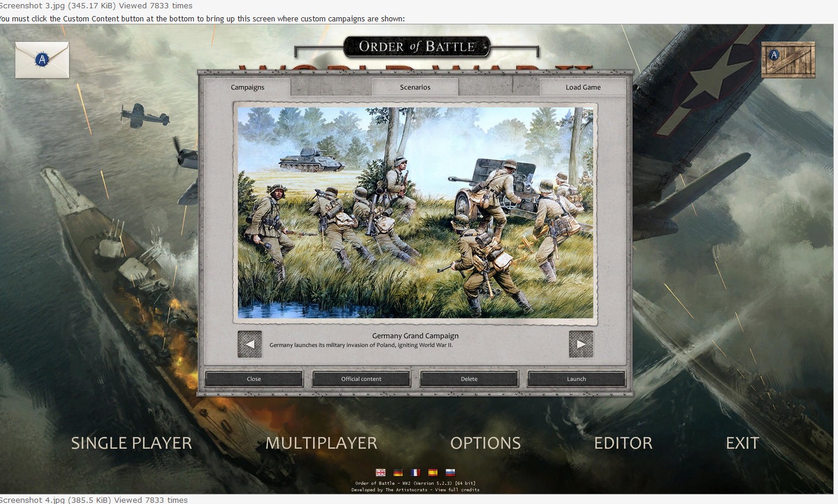Switch to the Campaigns tab
Viewport: 838px width, 504px height.
point(247,87)
